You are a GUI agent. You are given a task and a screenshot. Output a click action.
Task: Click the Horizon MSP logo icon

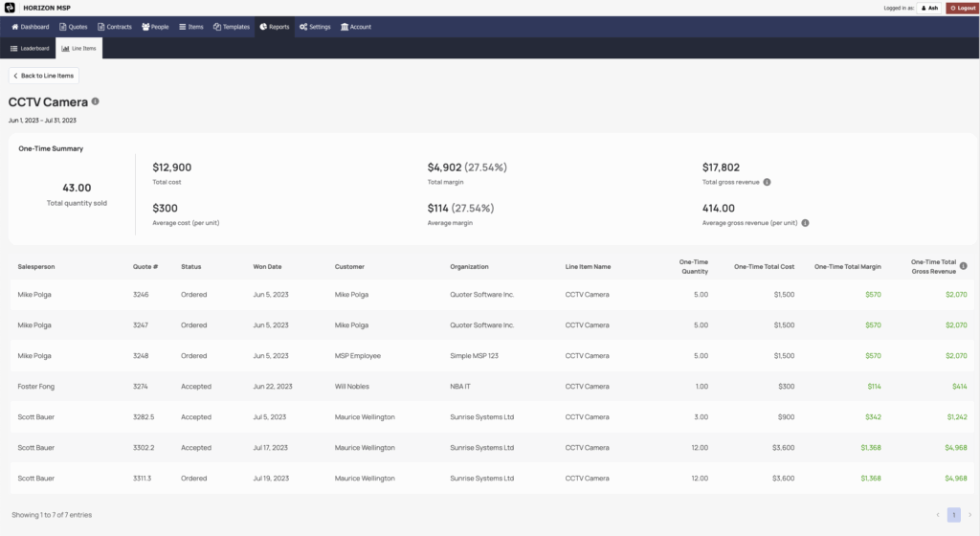point(10,8)
